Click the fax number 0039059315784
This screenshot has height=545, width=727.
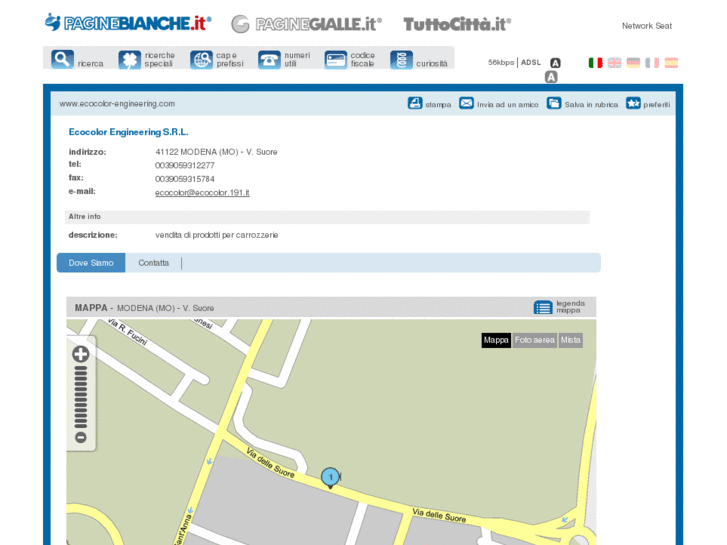pyautogui.click(x=185, y=179)
